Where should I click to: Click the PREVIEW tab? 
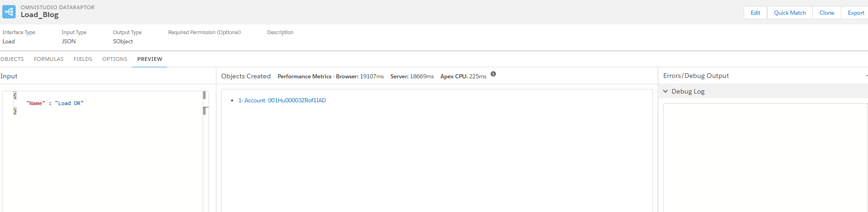pyautogui.click(x=150, y=59)
